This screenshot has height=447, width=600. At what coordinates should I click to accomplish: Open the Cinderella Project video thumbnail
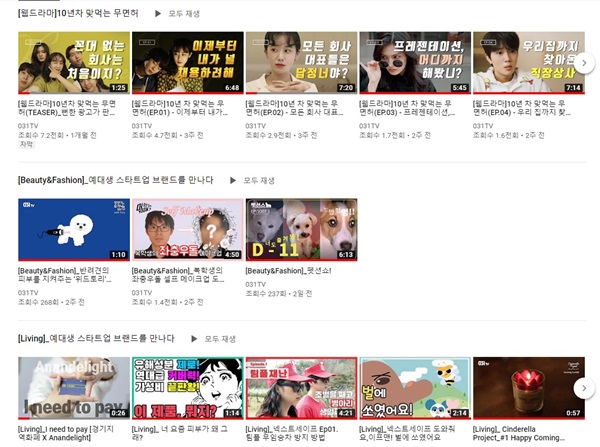[x=528, y=388]
